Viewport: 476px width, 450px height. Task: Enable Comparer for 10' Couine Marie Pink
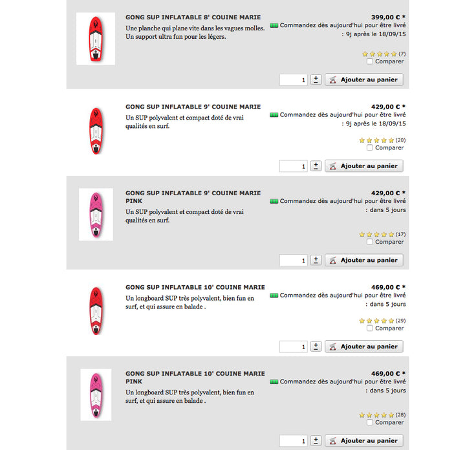pos(370,423)
